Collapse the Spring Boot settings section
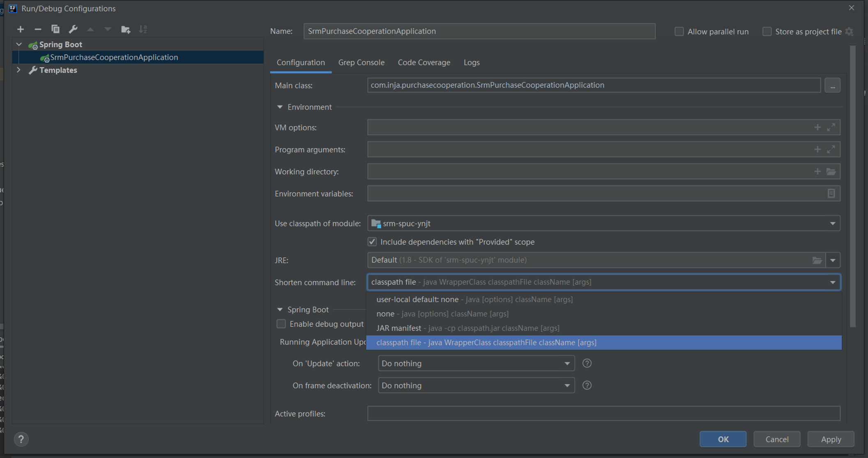Screen dimensions: 868x458 pos(280,309)
